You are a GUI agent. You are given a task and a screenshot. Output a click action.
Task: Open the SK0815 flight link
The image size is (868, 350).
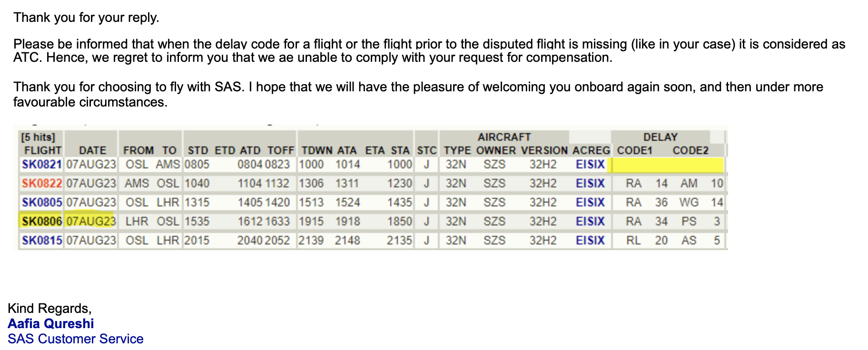tap(42, 241)
